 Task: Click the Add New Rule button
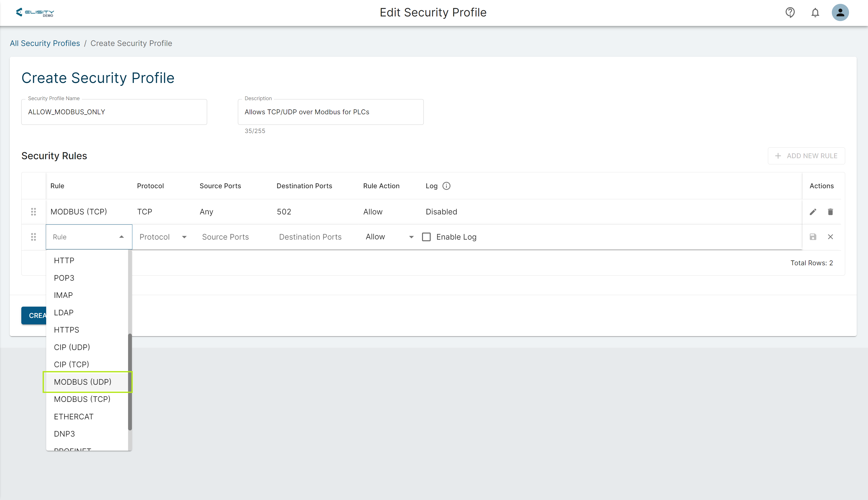pyautogui.click(x=806, y=156)
